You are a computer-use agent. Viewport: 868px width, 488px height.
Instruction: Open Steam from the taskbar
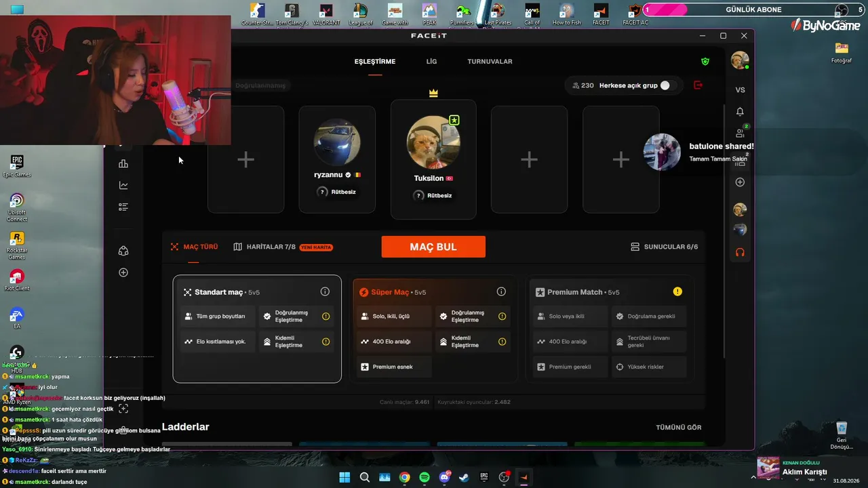pos(465,477)
